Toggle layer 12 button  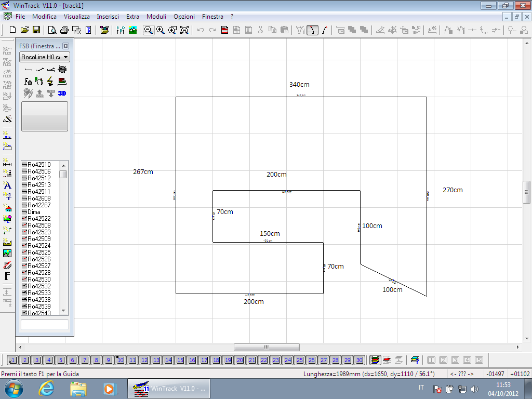click(x=144, y=360)
